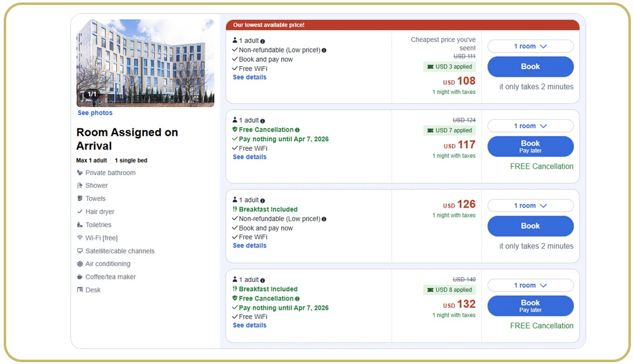Click info icon beside first offer's 1 adult
634x364 pixels.
pyautogui.click(x=263, y=41)
